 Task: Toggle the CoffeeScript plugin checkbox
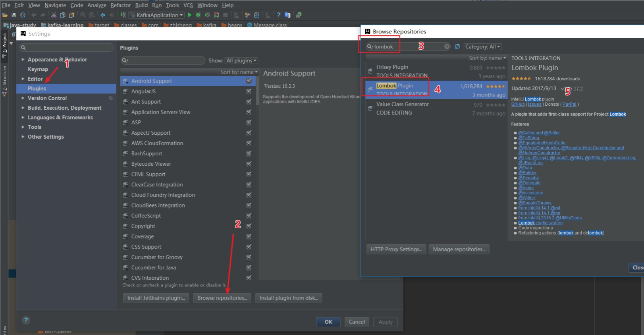(249, 216)
